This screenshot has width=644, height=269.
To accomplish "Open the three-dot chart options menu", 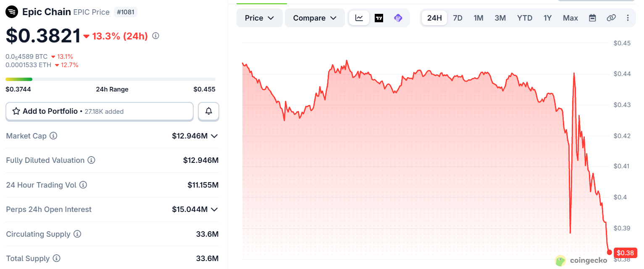I will click(x=628, y=18).
